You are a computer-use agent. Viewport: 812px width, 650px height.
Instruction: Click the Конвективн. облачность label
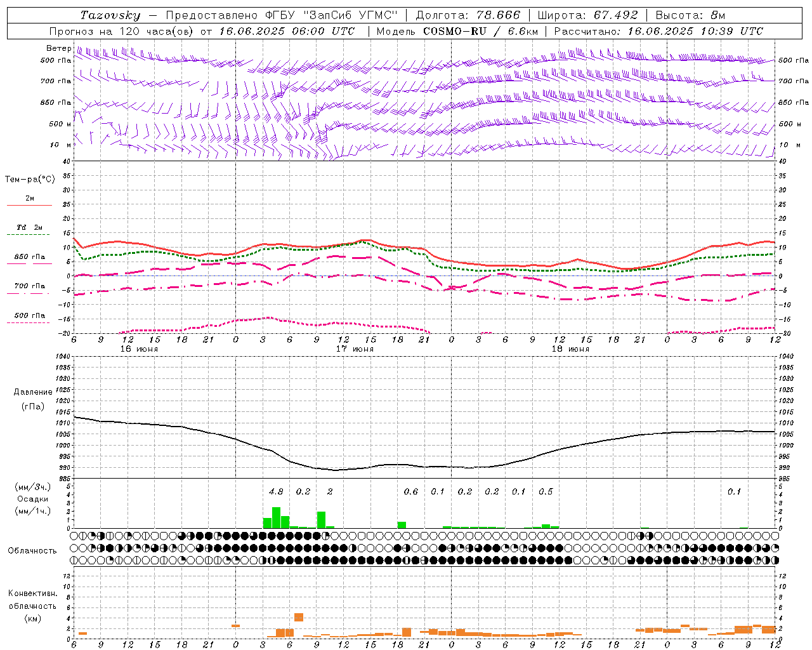point(32,599)
